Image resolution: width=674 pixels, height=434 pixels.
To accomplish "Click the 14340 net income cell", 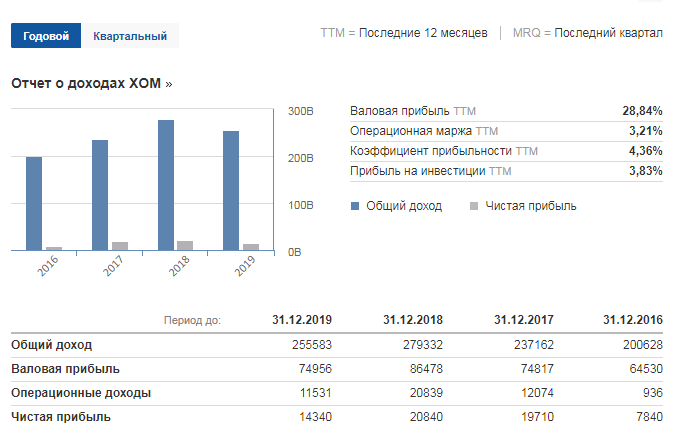I will click(x=315, y=417).
